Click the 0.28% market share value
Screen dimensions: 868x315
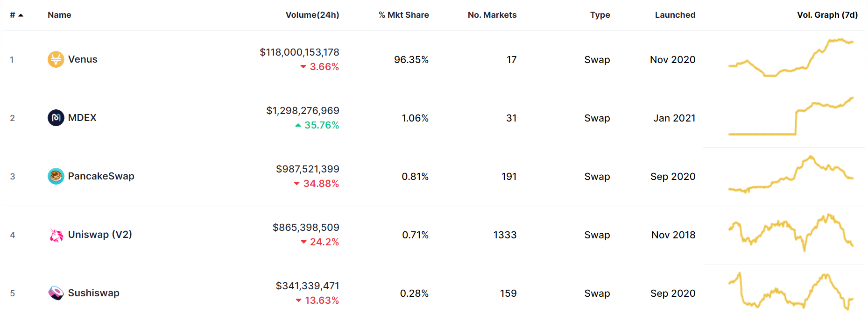point(414,294)
